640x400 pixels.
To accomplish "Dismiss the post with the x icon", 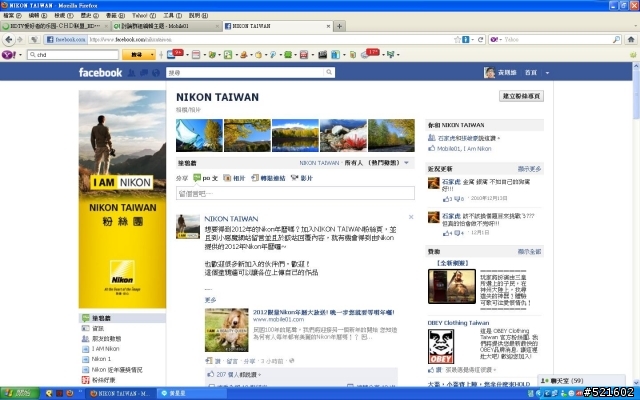I will click(411, 217).
